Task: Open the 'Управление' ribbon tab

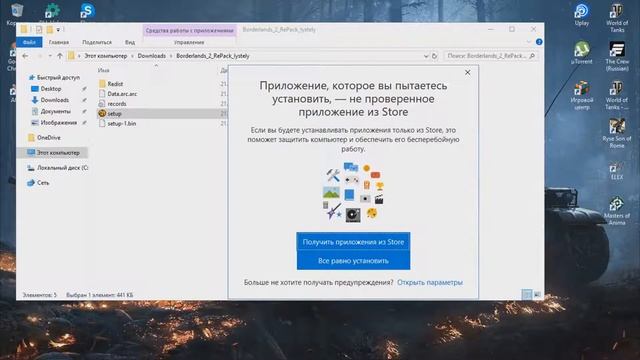Action: (x=189, y=42)
